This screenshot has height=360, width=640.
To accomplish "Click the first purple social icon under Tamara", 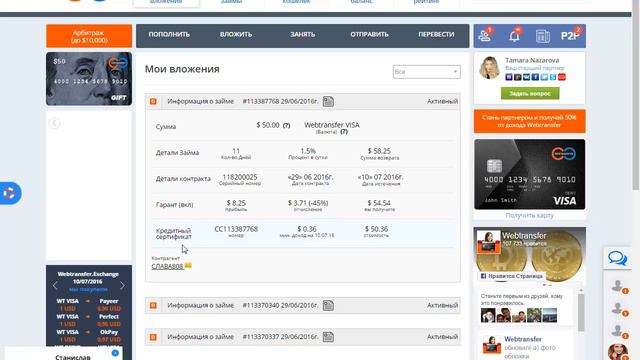I will [509, 77].
